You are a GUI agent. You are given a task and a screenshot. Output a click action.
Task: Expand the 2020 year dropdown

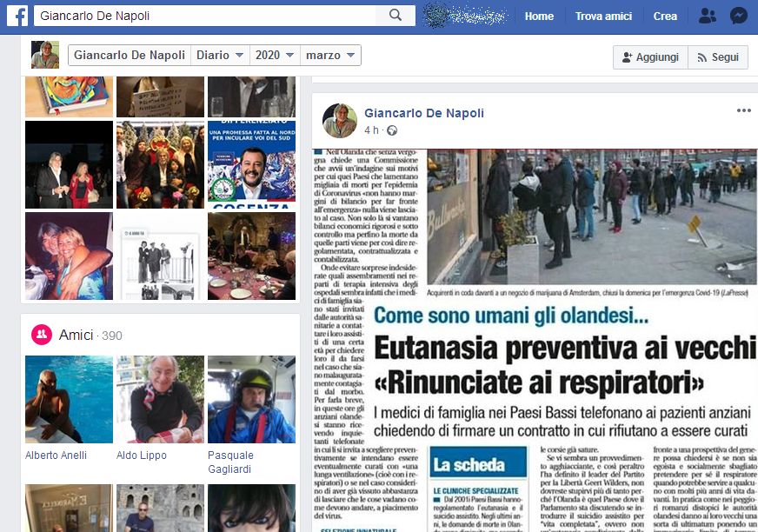(x=275, y=55)
